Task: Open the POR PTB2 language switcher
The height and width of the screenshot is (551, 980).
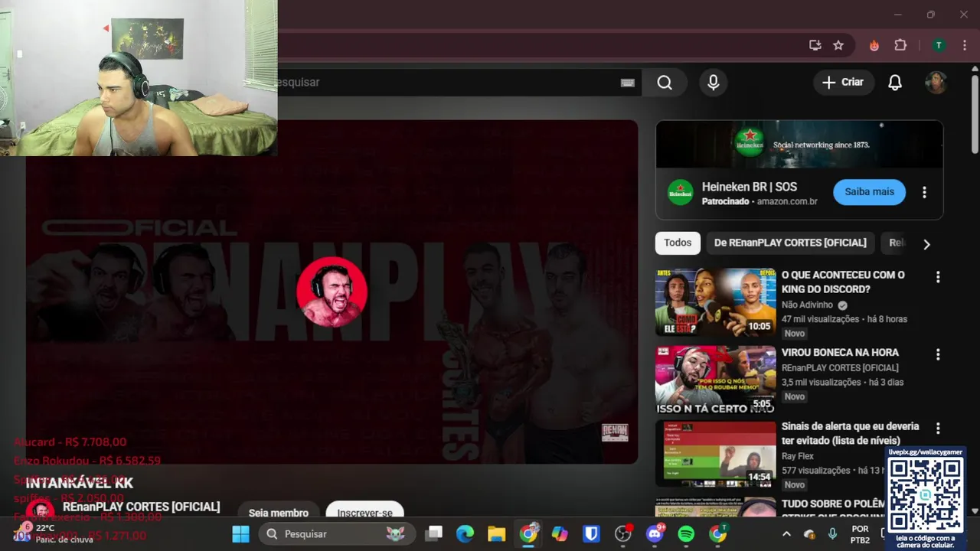Action: [860, 534]
